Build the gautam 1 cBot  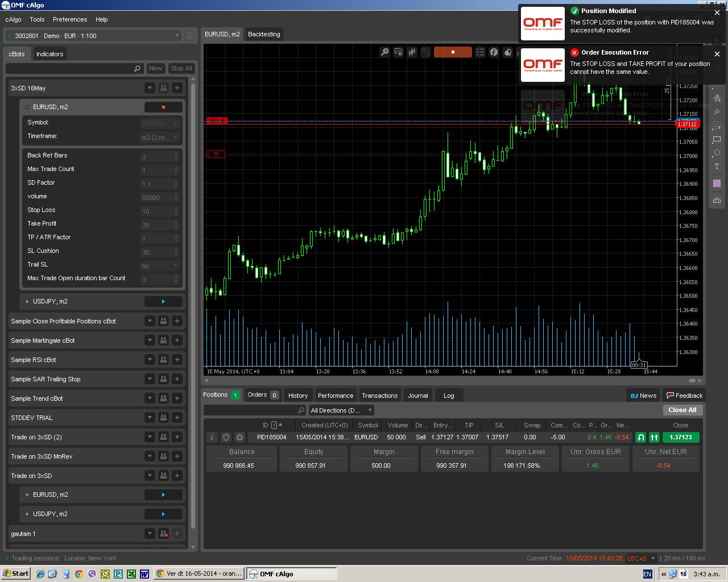[163, 534]
